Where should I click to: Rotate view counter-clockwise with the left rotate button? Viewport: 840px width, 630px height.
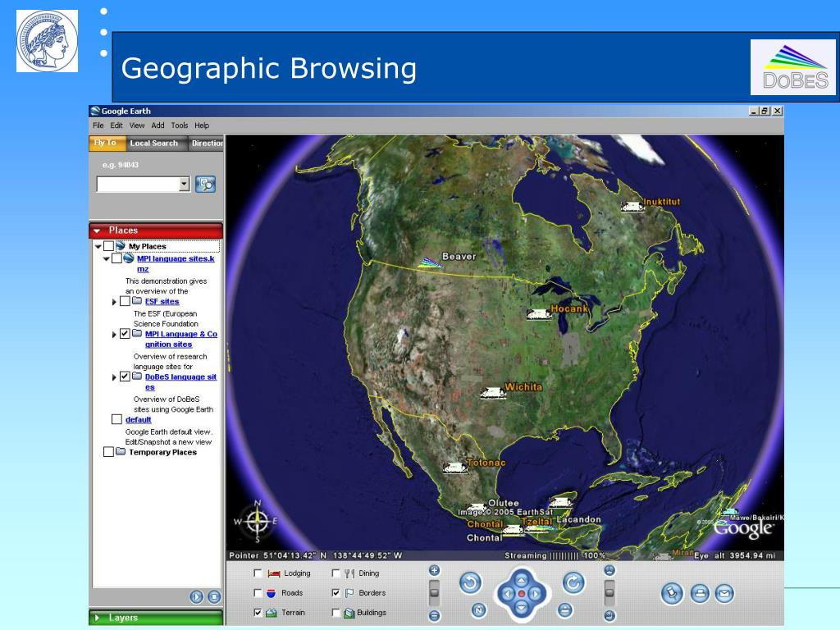470,582
